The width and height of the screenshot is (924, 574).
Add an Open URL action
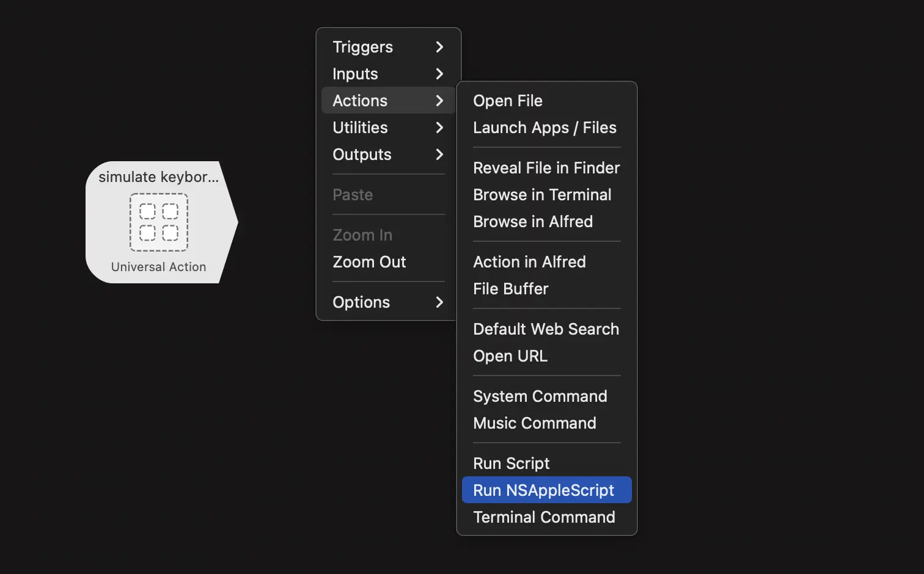tap(547, 356)
